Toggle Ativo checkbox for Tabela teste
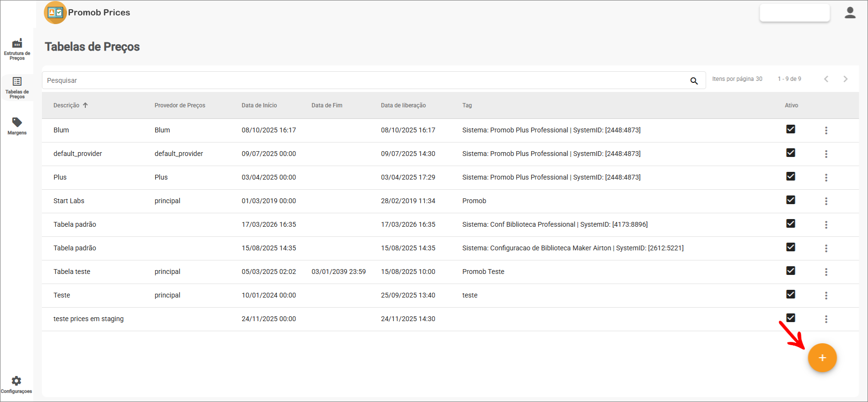This screenshot has width=868, height=402. (x=790, y=271)
